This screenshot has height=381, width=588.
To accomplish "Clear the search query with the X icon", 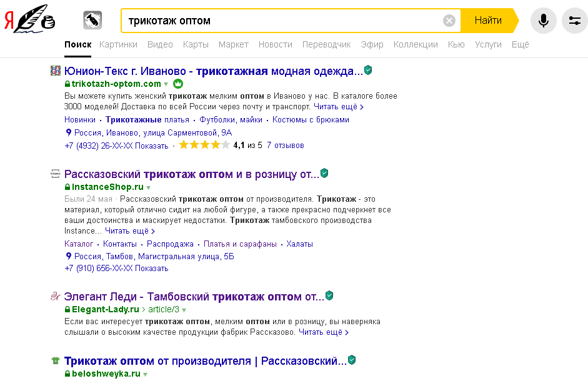I will click(449, 20).
